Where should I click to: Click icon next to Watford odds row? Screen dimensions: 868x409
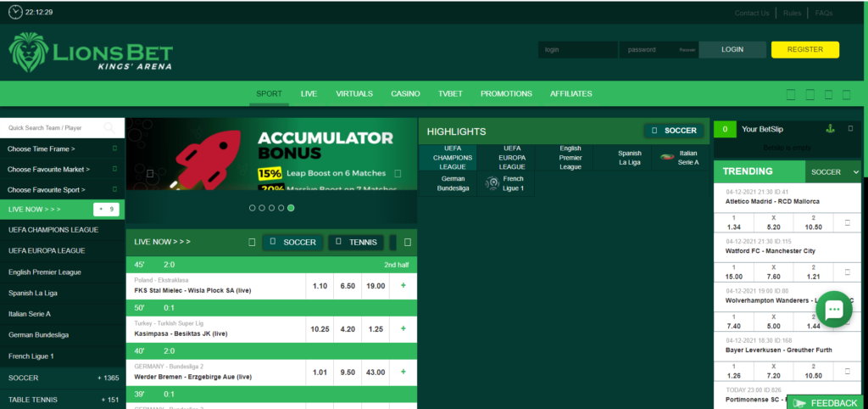tap(847, 272)
